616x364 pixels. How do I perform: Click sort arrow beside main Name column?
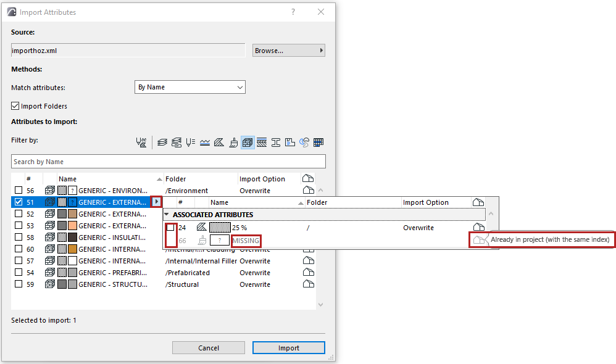click(x=159, y=180)
